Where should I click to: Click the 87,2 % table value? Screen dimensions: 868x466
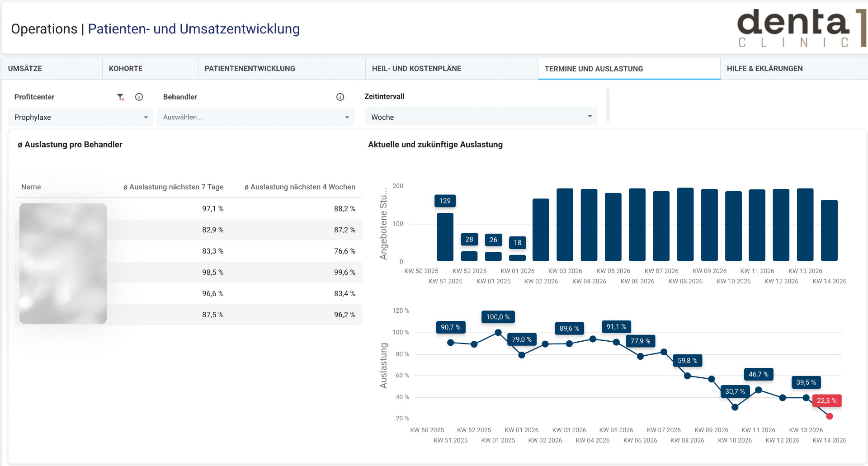click(x=344, y=230)
